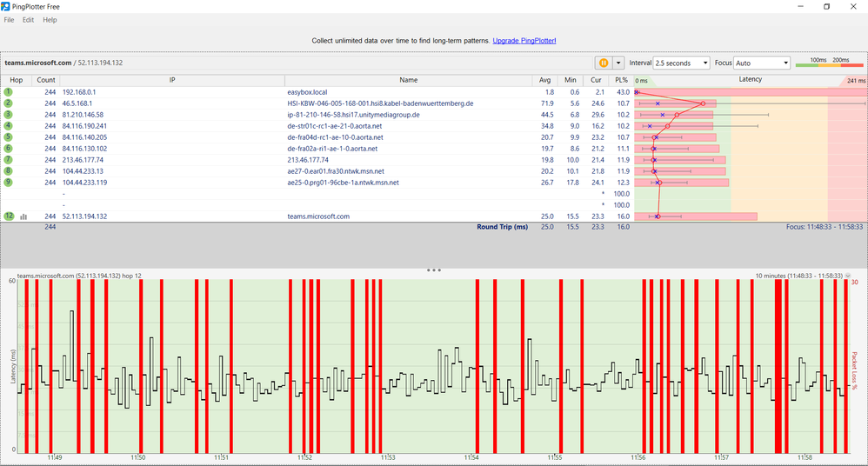The width and height of the screenshot is (868, 466).
Task: Select de-fra02a-ri1-ae-1-0.aorta.net hostname
Action: click(332, 149)
